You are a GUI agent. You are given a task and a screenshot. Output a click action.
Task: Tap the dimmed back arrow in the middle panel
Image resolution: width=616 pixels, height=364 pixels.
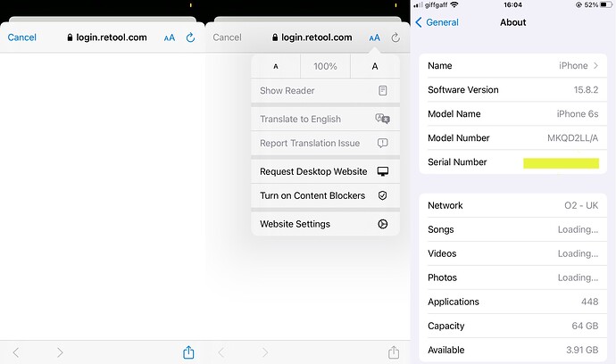click(x=221, y=352)
